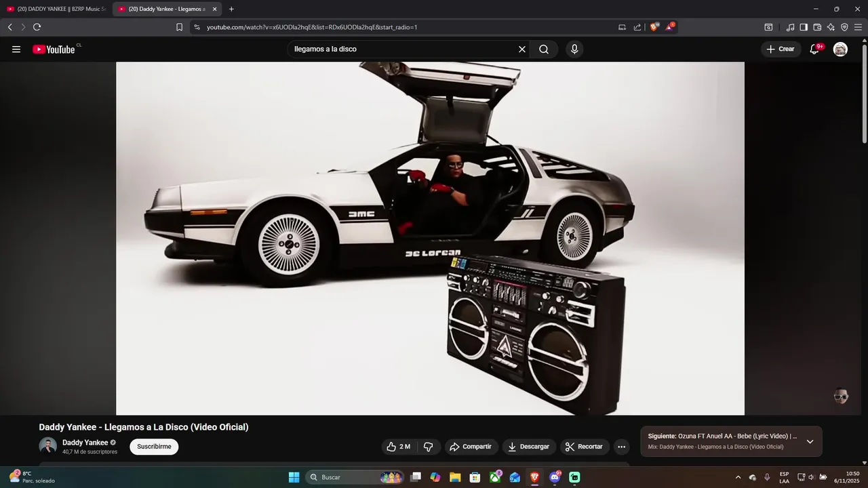Open Daddy Yankee channel avatar
This screenshot has height=488, width=868.
point(47,446)
